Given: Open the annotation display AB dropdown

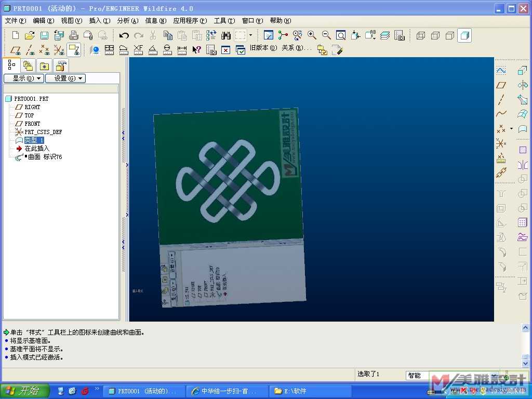Looking at the screenshot, I should coord(370,35).
